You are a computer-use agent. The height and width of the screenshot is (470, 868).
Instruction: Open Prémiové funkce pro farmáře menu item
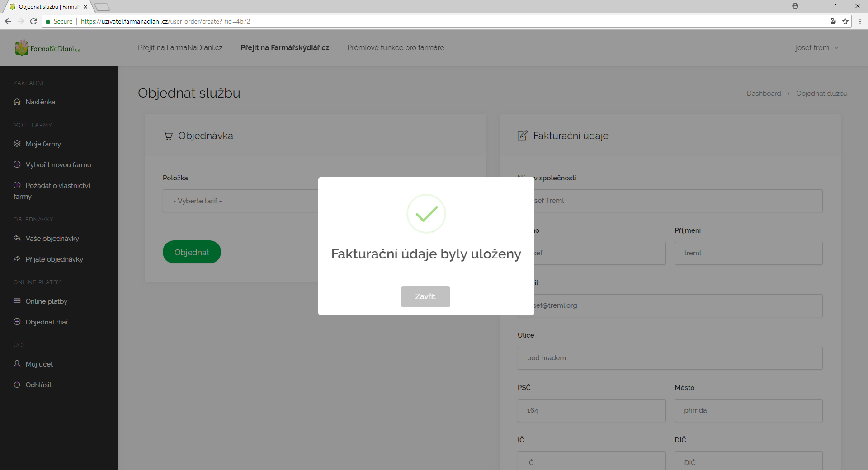tap(396, 48)
